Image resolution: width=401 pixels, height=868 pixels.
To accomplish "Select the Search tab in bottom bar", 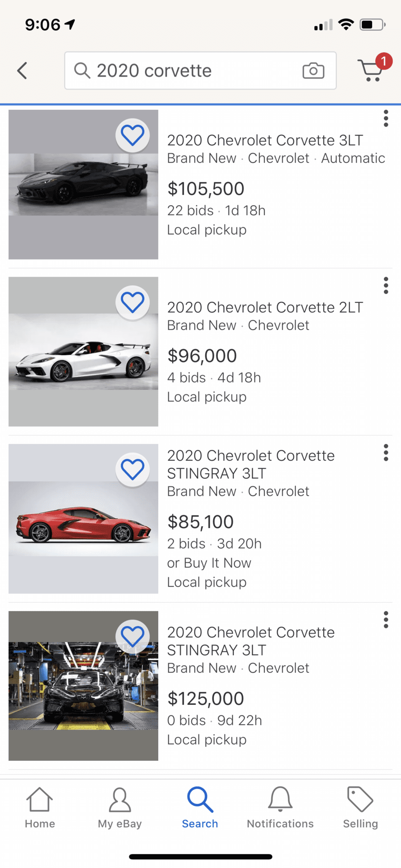I will click(x=200, y=808).
